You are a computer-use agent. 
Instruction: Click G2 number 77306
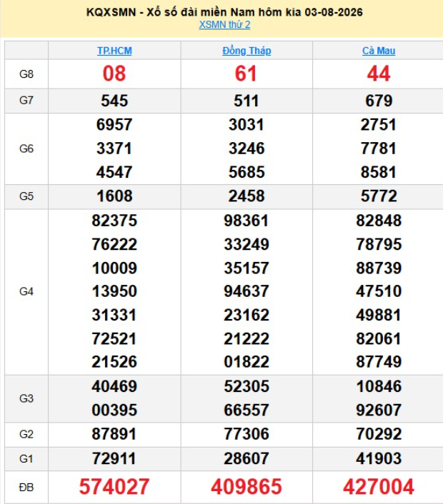coord(247,434)
